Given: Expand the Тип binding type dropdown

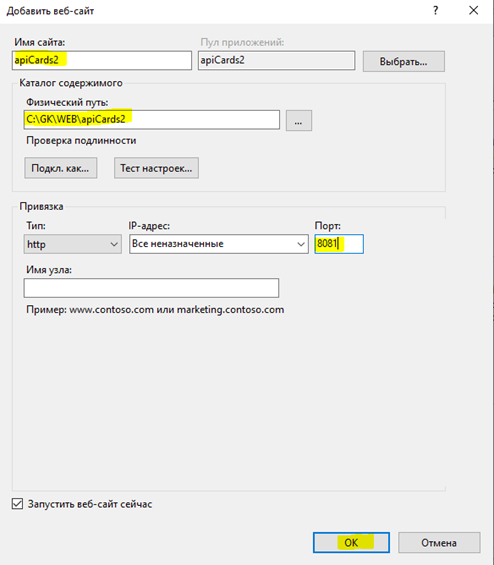Looking at the screenshot, I should pyautogui.click(x=72, y=244).
